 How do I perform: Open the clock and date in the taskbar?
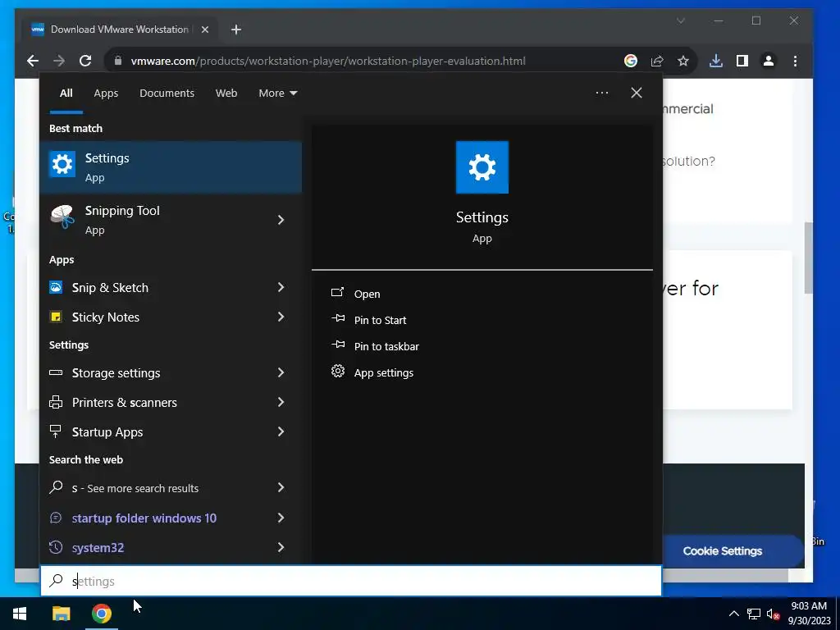[x=809, y=614]
